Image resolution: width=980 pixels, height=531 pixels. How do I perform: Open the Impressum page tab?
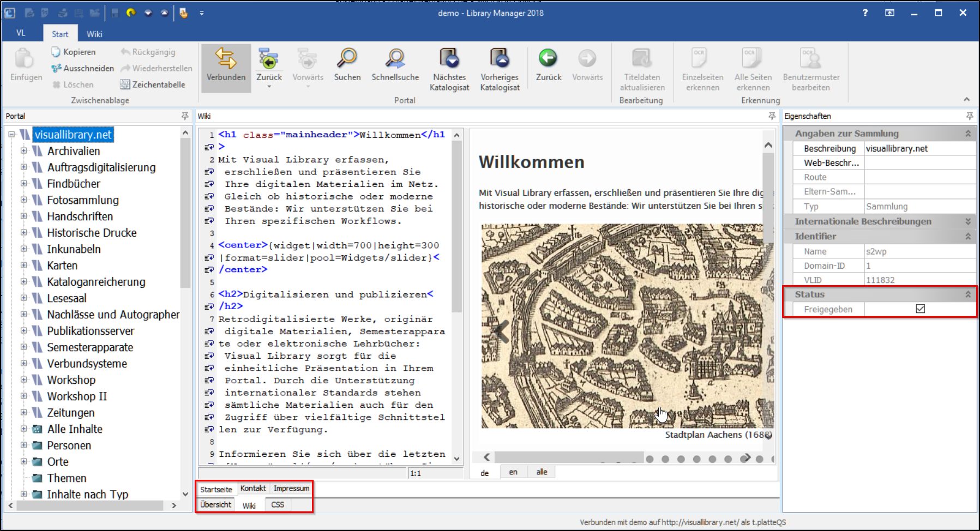291,488
